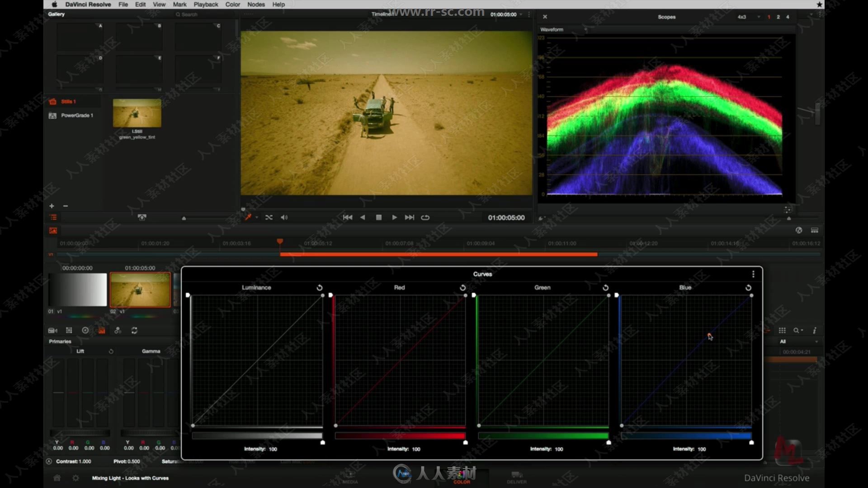The width and height of the screenshot is (868, 488).
Task: Click the split screen shuffle icon
Action: click(x=269, y=217)
